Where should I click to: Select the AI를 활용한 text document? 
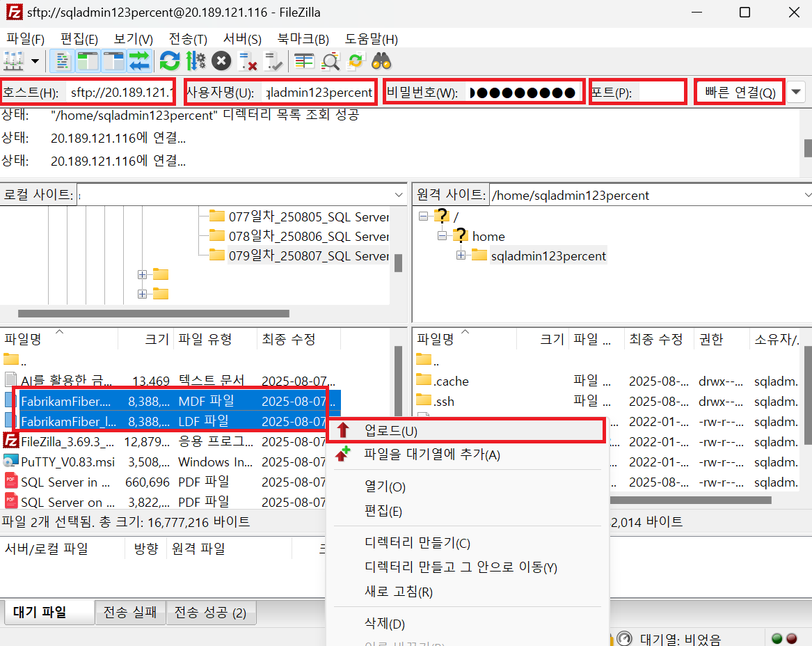pyautogui.click(x=170, y=381)
